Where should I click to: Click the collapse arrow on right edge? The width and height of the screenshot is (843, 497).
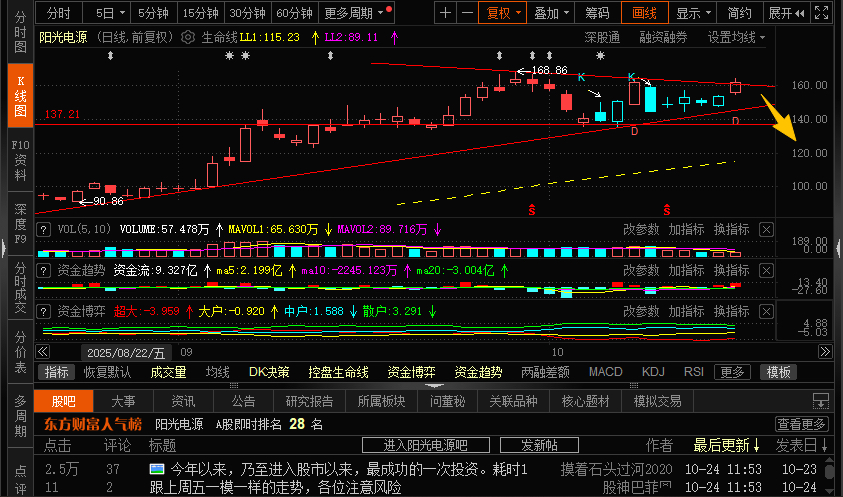[x=839, y=248]
